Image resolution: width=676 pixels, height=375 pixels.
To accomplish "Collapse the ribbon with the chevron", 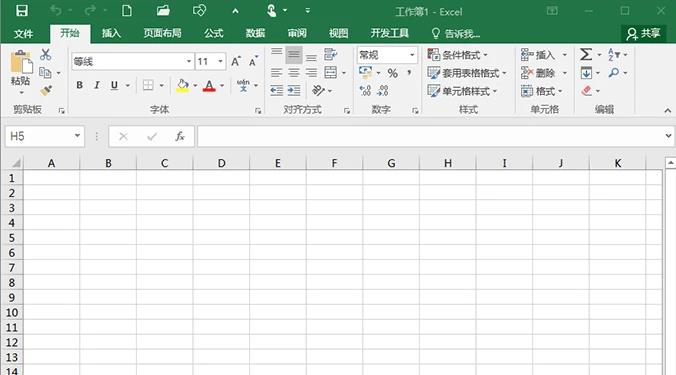I will coord(667,111).
